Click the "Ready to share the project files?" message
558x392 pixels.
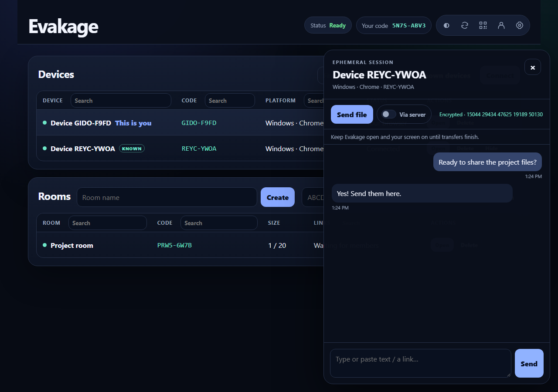pos(487,162)
